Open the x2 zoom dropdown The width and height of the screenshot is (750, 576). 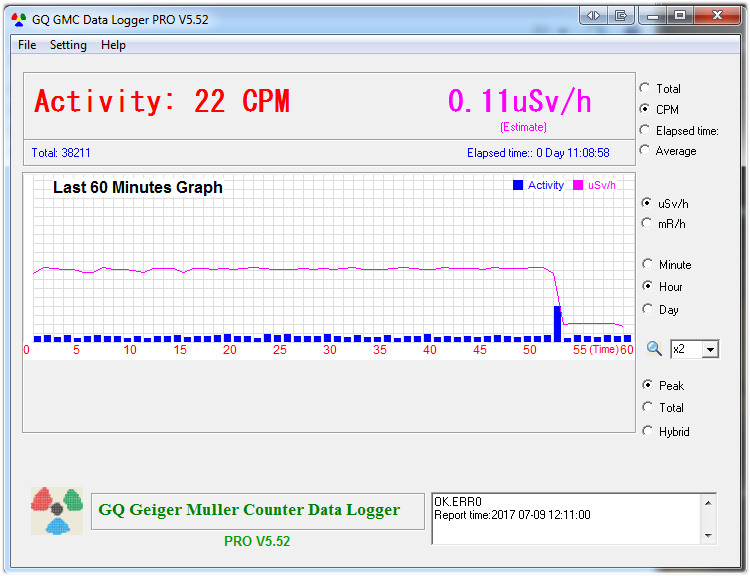point(710,350)
